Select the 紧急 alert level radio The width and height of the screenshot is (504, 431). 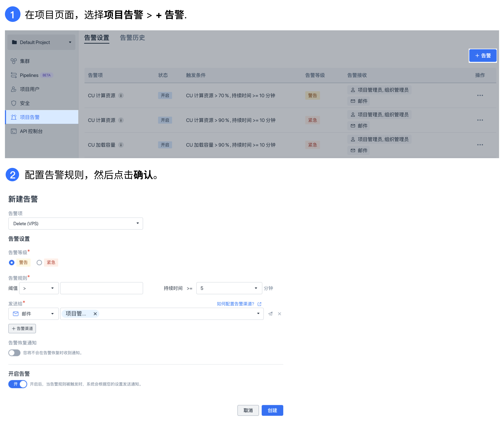point(39,263)
